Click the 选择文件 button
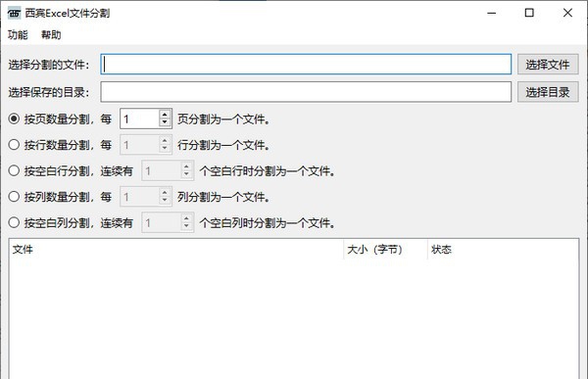 (x=548, y=65)
